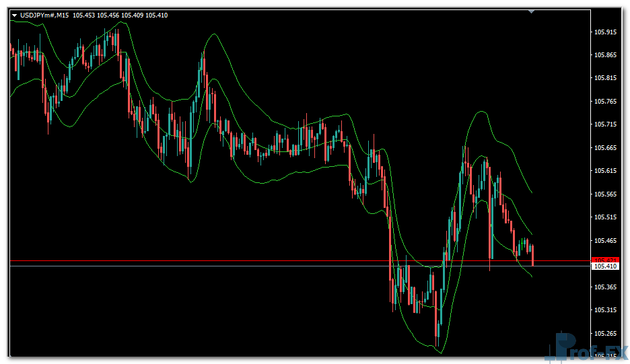Screen dimensions: 630x364
Task: Click the chart shift triangle marker at top
Action: [x=532, y=11]
